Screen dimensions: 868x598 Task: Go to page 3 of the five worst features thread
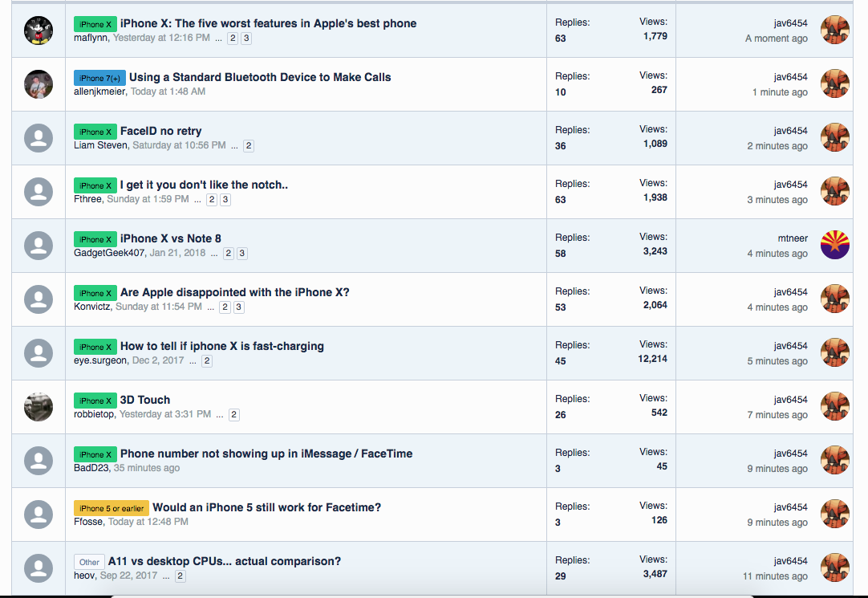click(x=246, y=39)
